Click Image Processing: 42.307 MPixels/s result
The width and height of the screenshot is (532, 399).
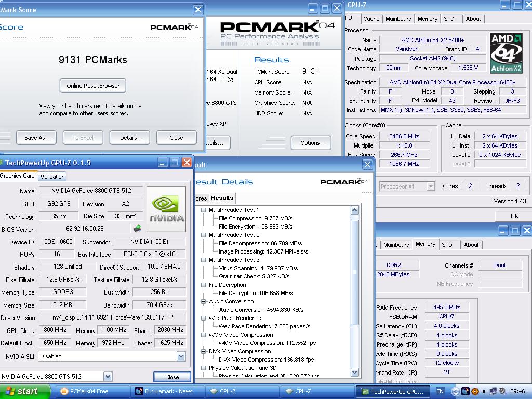(x=263, y=251)
